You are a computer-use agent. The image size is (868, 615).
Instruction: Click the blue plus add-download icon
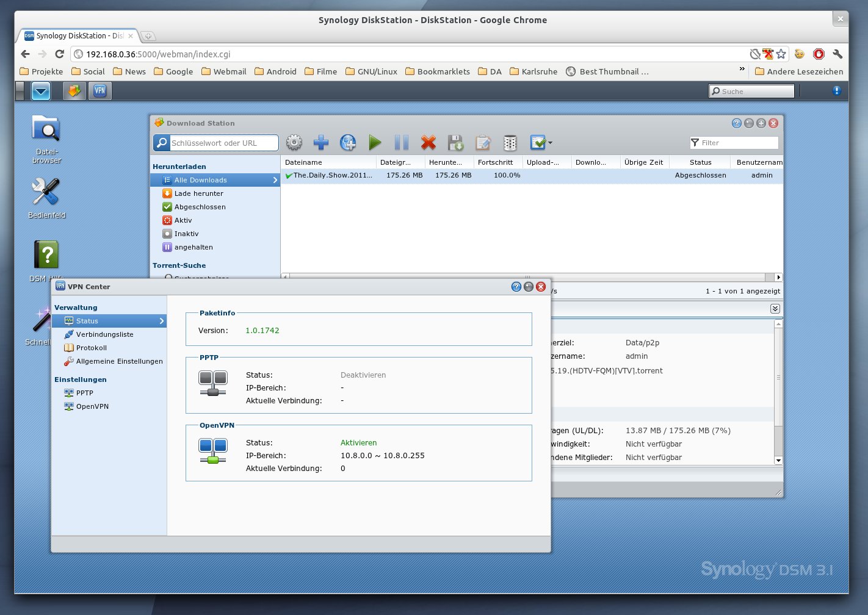[321, 143]
